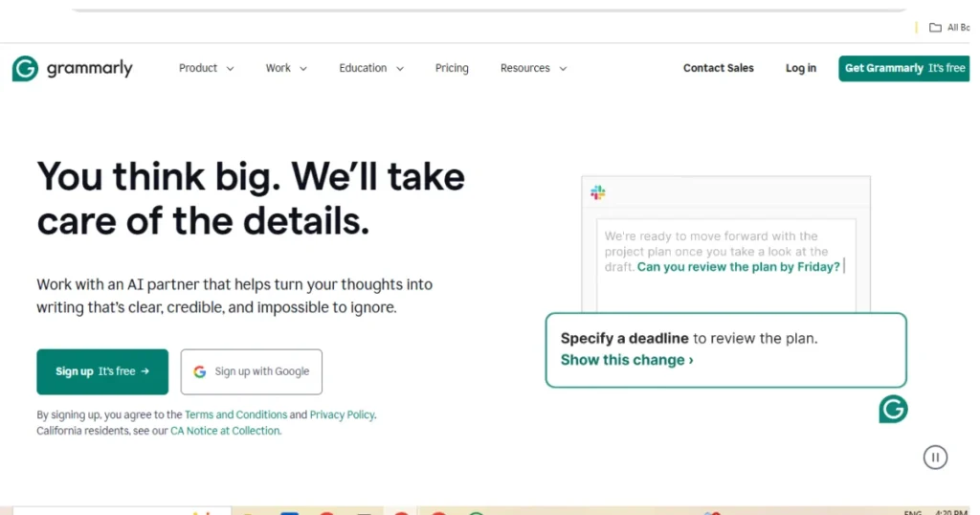Open CA Notice at Collection link

(x=225, y=431)
